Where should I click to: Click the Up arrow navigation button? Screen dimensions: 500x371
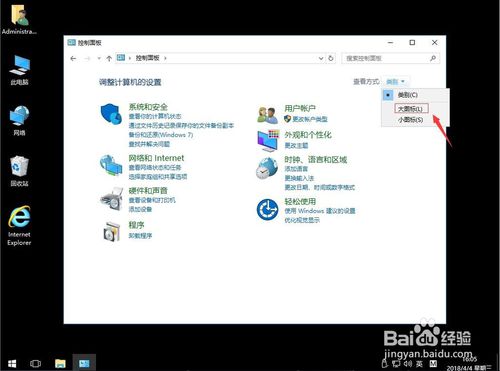click(x=109, y=58)
